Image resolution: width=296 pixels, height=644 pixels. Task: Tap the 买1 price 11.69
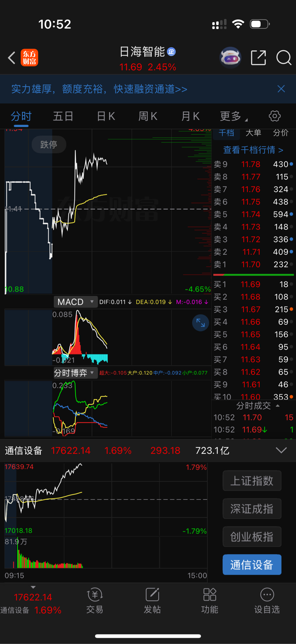(x=251, y=285)
